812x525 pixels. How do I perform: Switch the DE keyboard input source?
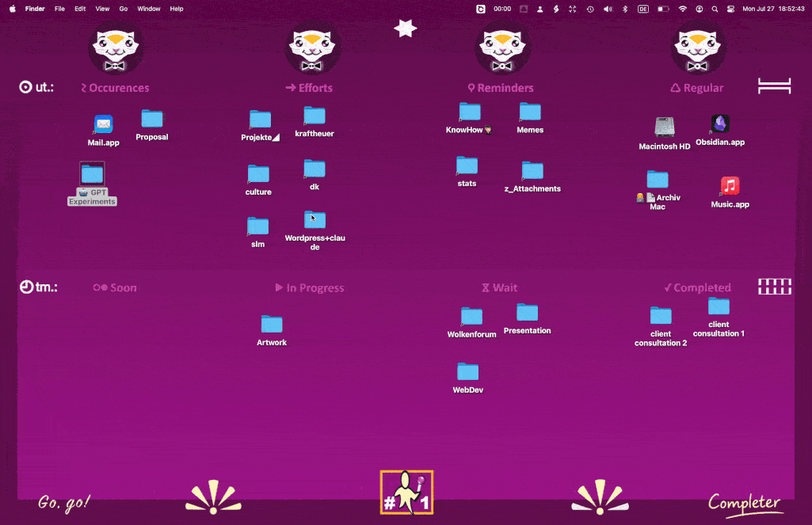click(x=643, y=9)
